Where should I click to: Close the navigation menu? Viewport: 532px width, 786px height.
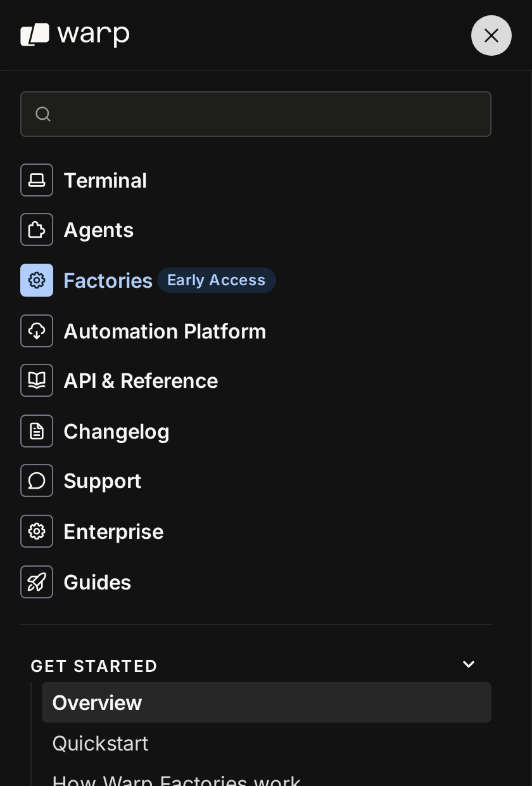coord(491,35)
